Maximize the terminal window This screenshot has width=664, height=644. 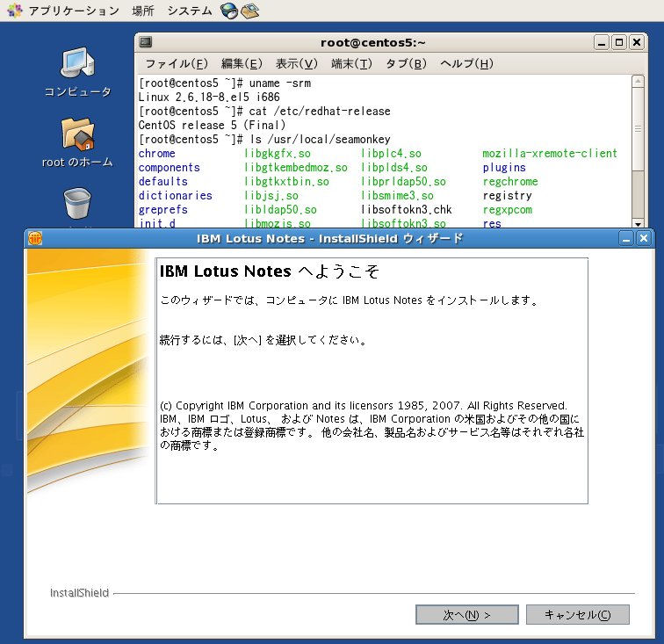[619, 42]
